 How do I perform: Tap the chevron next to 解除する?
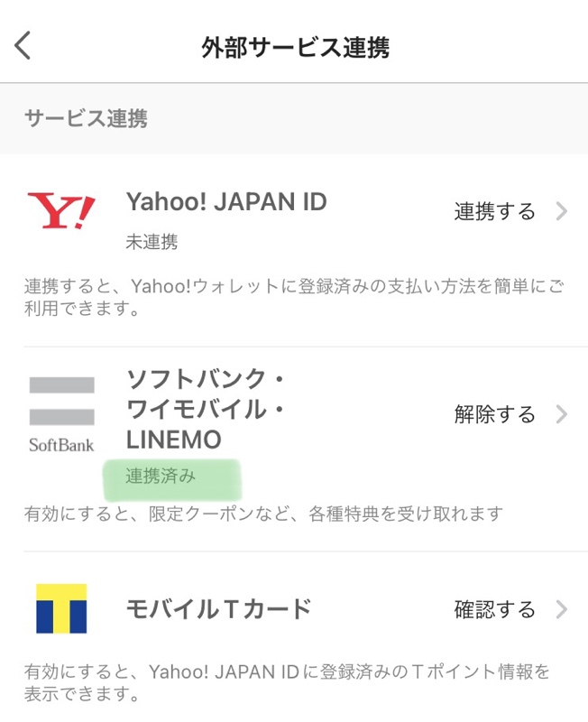click(561, 414)
